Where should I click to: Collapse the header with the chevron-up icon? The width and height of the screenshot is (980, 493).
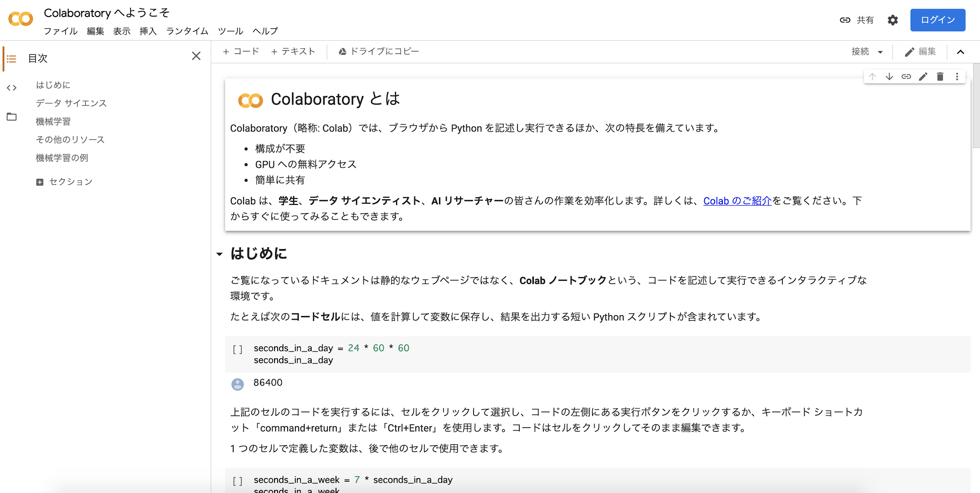[960, 52]
